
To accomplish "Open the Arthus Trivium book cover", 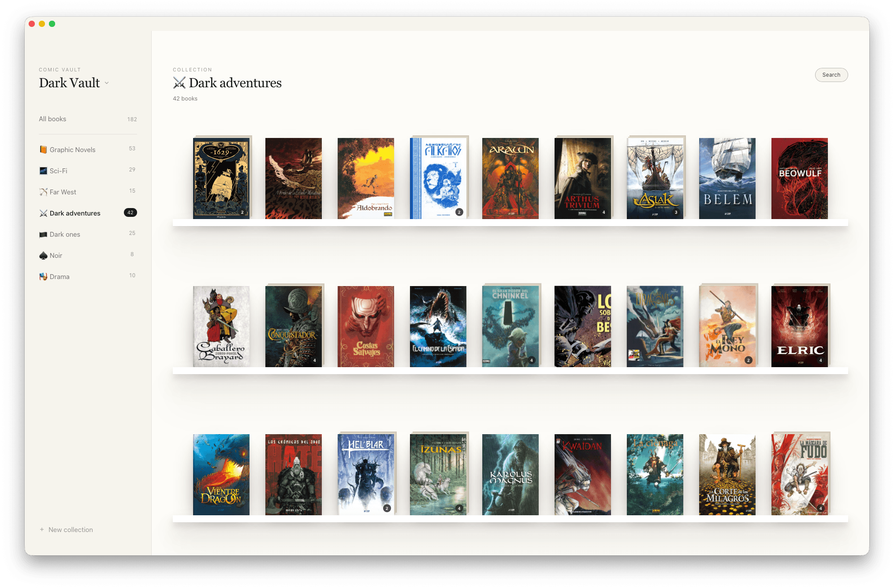I will (583, 179).
